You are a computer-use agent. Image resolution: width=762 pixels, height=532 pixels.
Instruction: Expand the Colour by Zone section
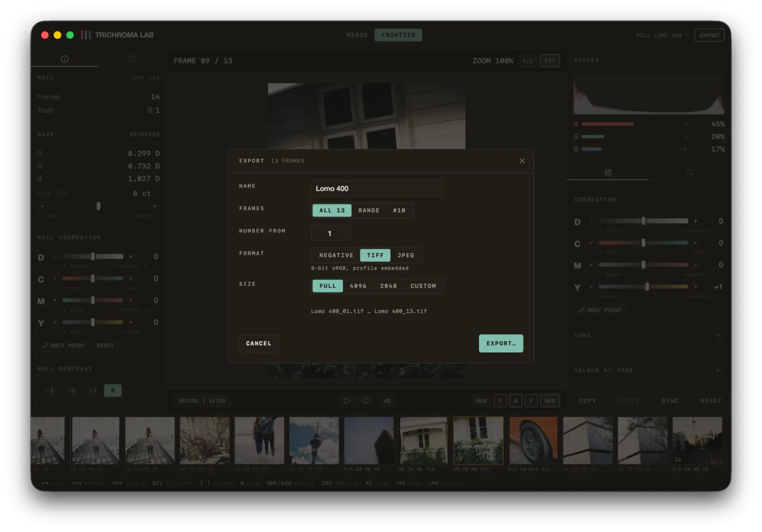718,371
